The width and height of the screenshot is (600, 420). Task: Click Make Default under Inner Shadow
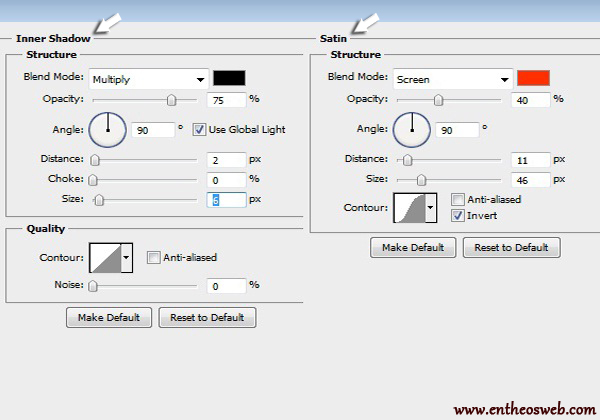coord(109,318)
